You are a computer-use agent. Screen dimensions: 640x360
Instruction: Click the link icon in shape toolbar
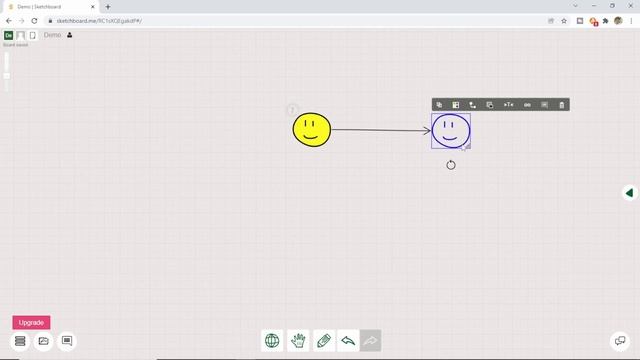(x=527, y=105)
